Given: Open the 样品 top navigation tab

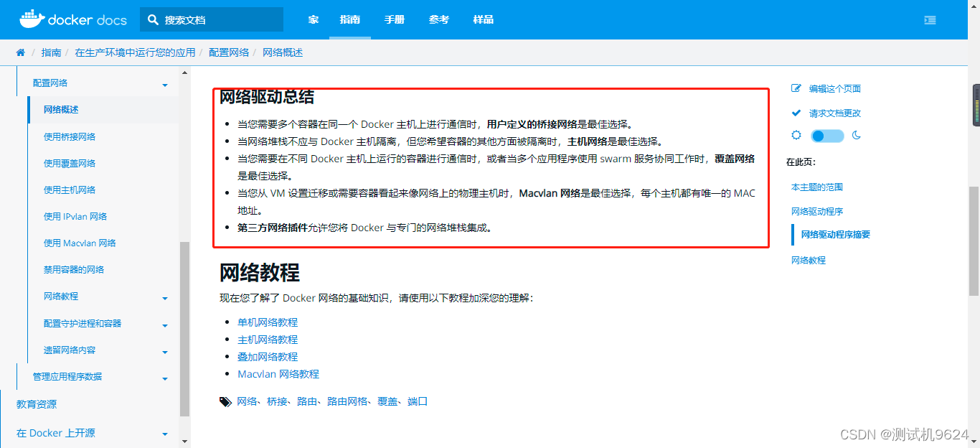Looking at the screenshot, I should pyautogui.click(x=484, y=20).
